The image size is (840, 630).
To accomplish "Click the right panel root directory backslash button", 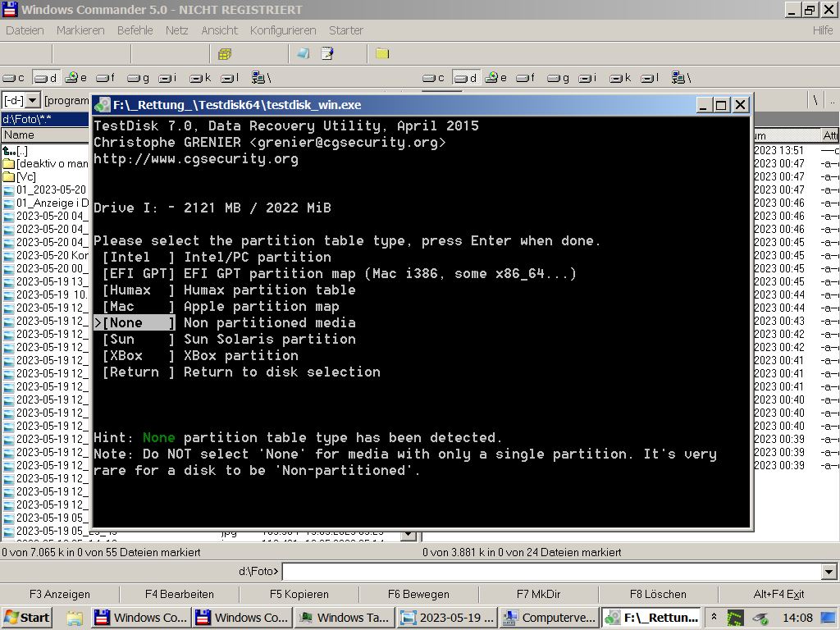I will point(815,100).
